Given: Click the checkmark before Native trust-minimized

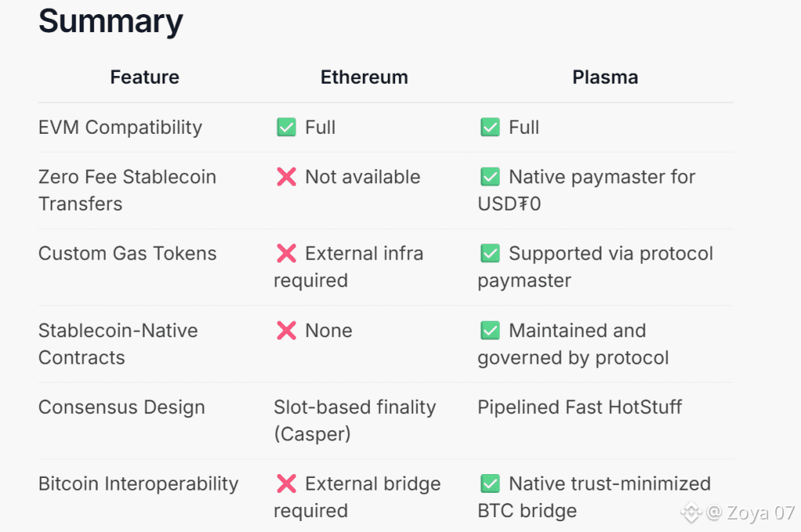Looking at the screenshot, I should click(x=490, y=484).
